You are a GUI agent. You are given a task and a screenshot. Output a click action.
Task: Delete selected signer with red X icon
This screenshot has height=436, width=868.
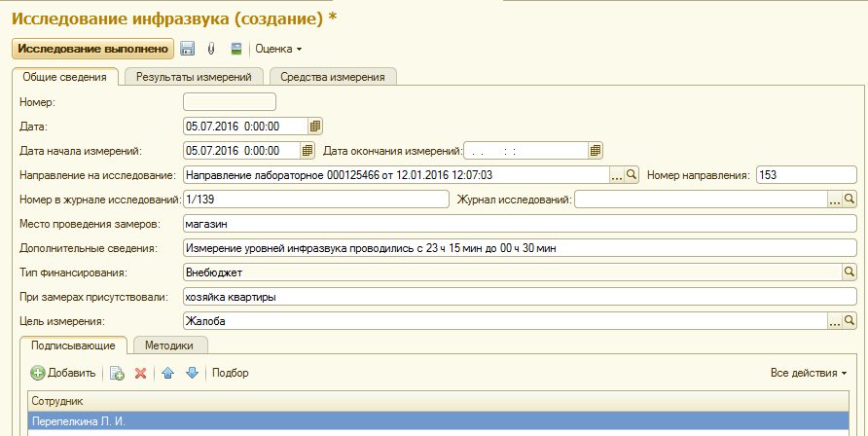(140, 373)
